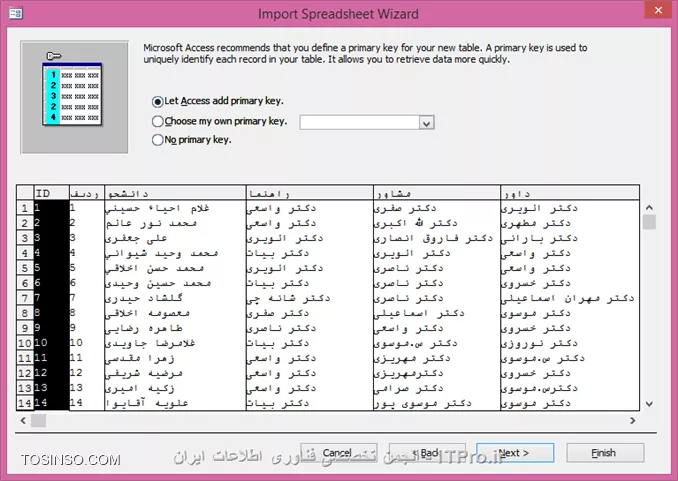This screenshot has width=678, height=481.
Task: Go back with the Back button
Action: coord(427,453)
